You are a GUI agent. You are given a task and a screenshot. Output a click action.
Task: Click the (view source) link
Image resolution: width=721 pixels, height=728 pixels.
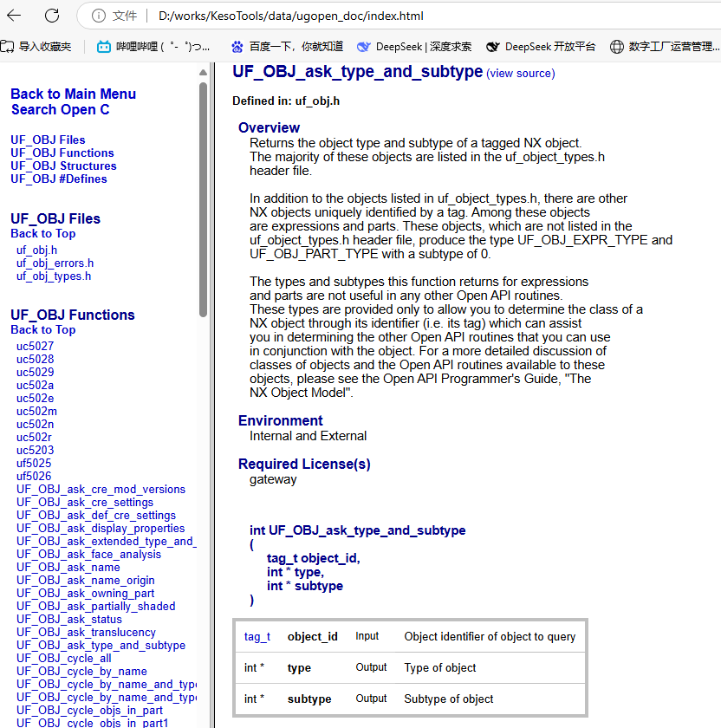click(x=521, y=74)
